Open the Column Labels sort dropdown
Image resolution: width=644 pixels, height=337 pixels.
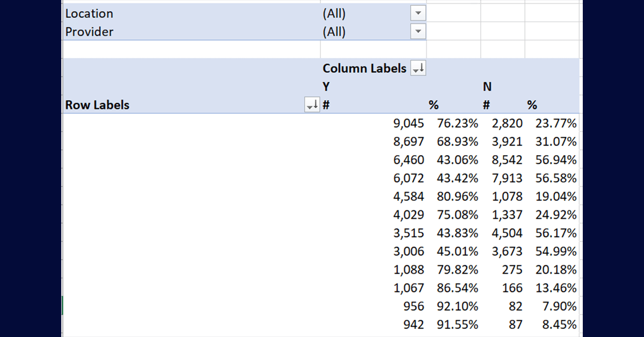point(418,68)
